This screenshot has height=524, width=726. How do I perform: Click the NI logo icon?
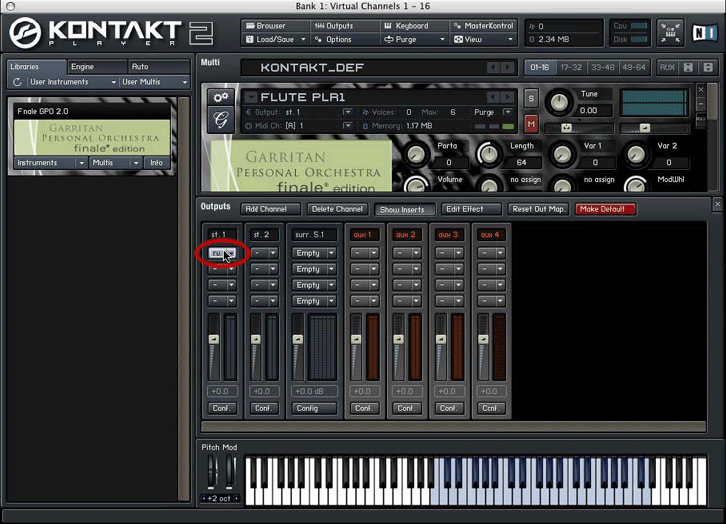tap(704, 32)
